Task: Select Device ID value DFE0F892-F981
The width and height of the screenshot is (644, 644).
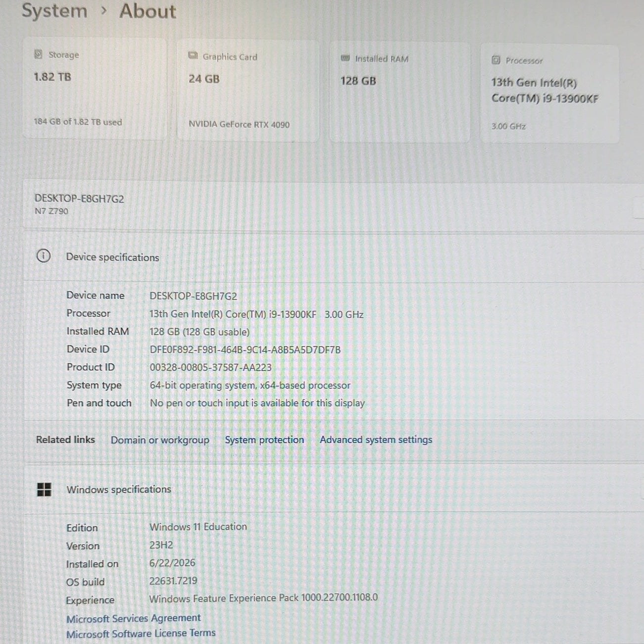Action: tap(245, 349)
